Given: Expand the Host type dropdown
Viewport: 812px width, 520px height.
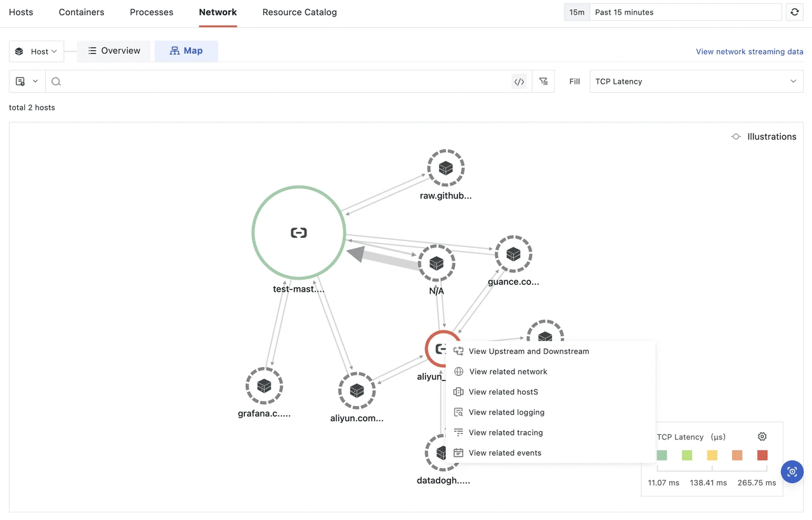Looking at the screenshot, I should click(37, 51).
